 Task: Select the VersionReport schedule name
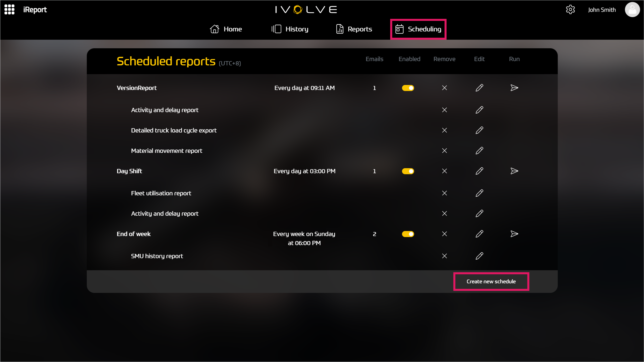point(137,88)
